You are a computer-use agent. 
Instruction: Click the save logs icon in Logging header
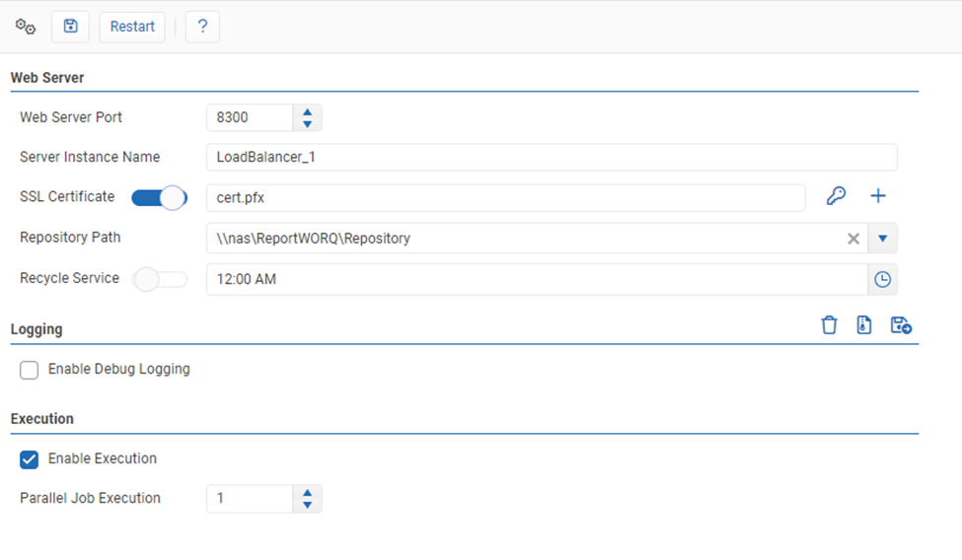[901, 325]
